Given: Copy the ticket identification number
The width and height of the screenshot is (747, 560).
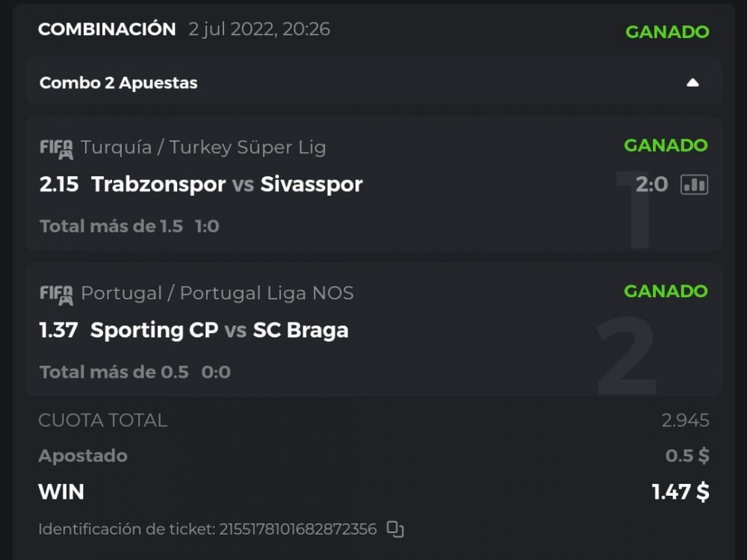Looking at the screenshot, I should 395,529.
